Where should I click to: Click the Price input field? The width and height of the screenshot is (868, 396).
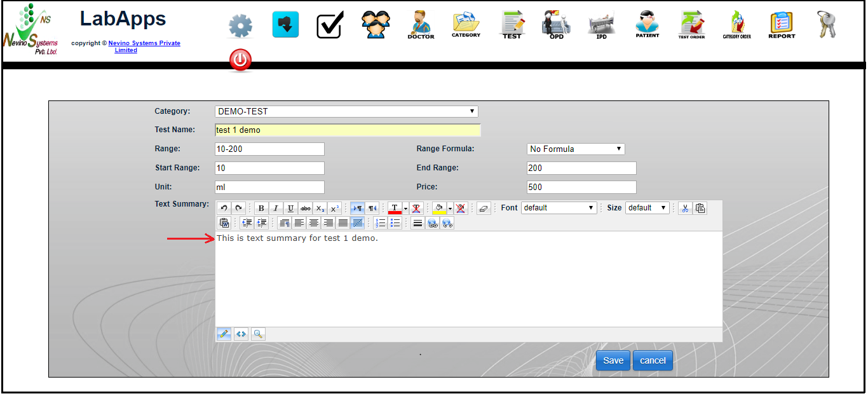tap(581, 187)
